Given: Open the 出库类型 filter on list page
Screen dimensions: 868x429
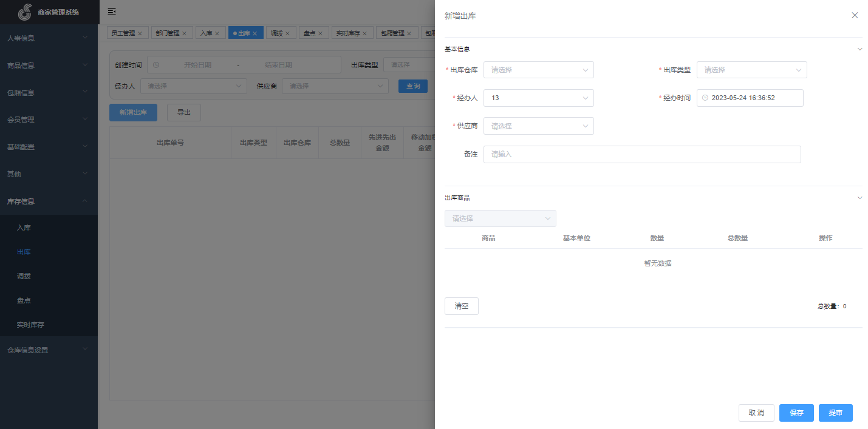Looking at the screenshot, I should click(409, 65).
